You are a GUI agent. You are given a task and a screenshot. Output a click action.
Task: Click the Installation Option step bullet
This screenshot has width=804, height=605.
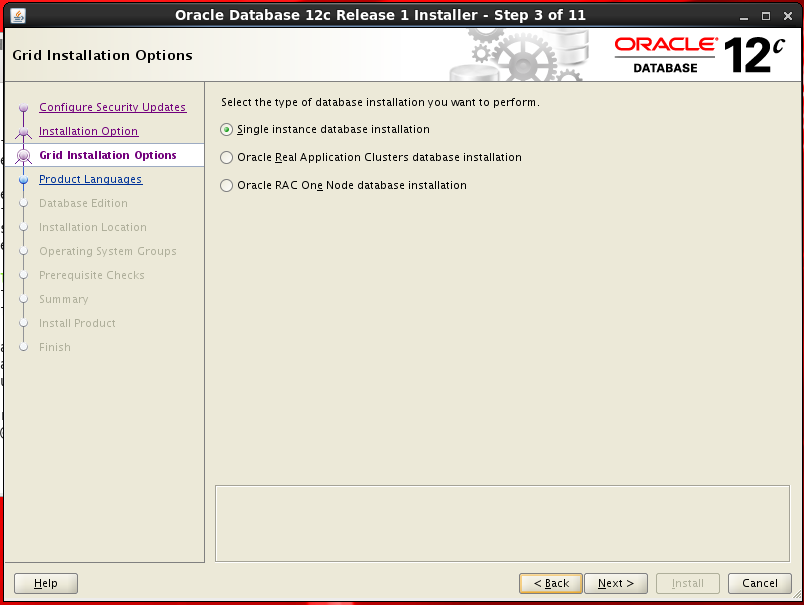[24, 132]
